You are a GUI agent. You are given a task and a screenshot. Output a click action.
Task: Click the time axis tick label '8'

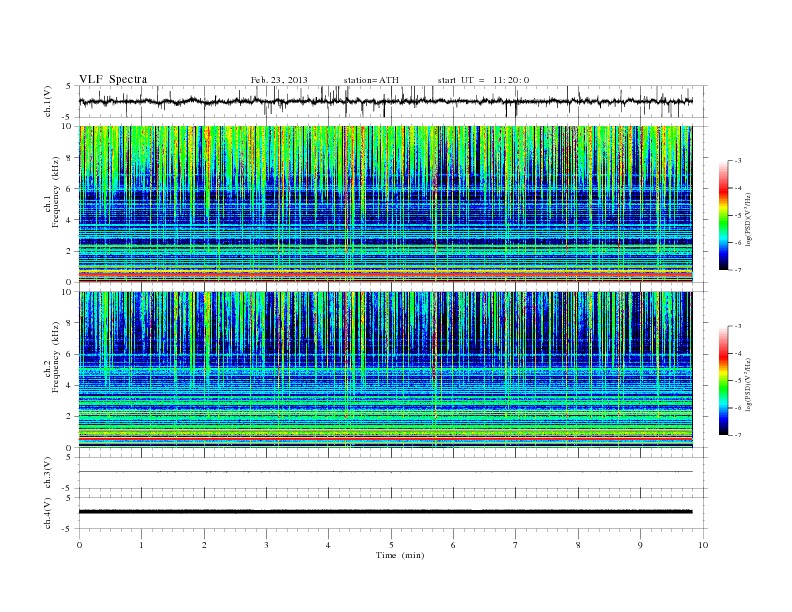click(x=578, y=545)
